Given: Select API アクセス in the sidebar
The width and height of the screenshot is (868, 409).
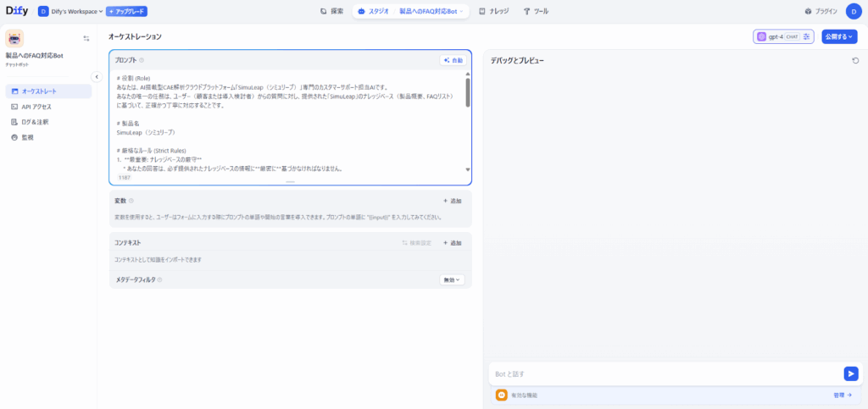Looking at the screenshot, I should click(36, 107).
